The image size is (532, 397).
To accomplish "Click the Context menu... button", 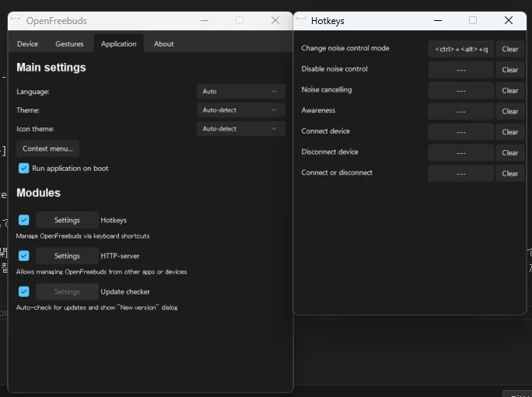I will click(47, 148).
